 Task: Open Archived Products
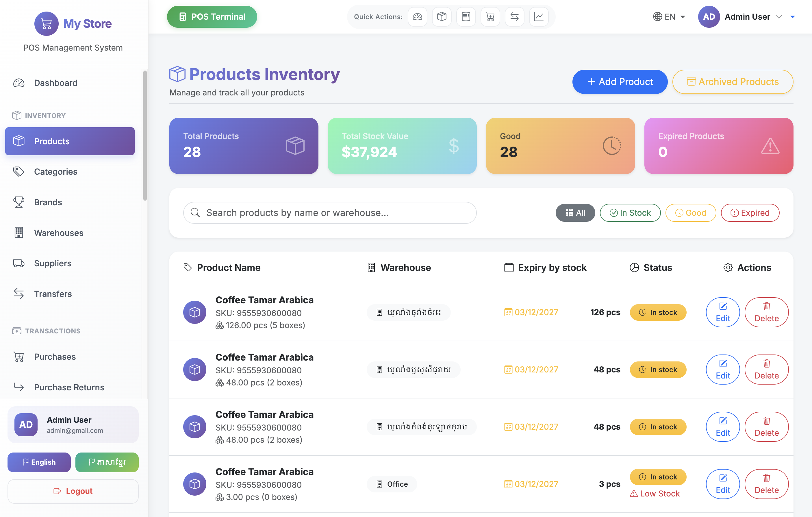pos(733,82)
